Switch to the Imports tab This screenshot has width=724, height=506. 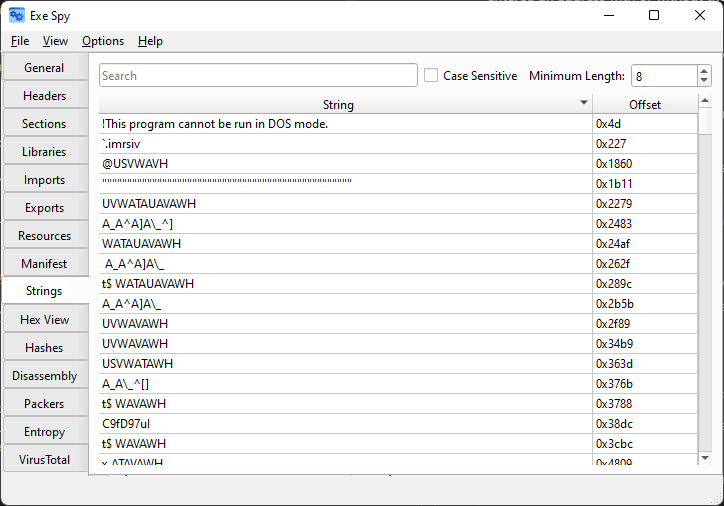pyautogui.click(x=45, y=180)
